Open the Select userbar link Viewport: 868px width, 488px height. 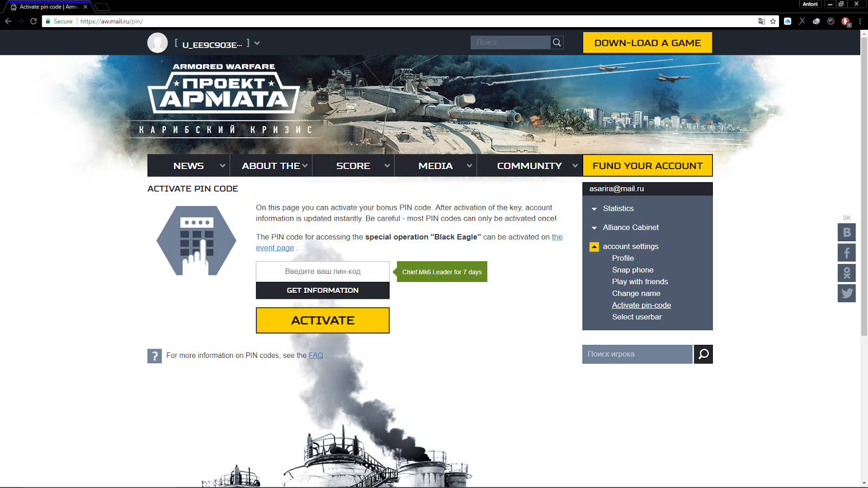pyautogui.click(x=637, y=317)
